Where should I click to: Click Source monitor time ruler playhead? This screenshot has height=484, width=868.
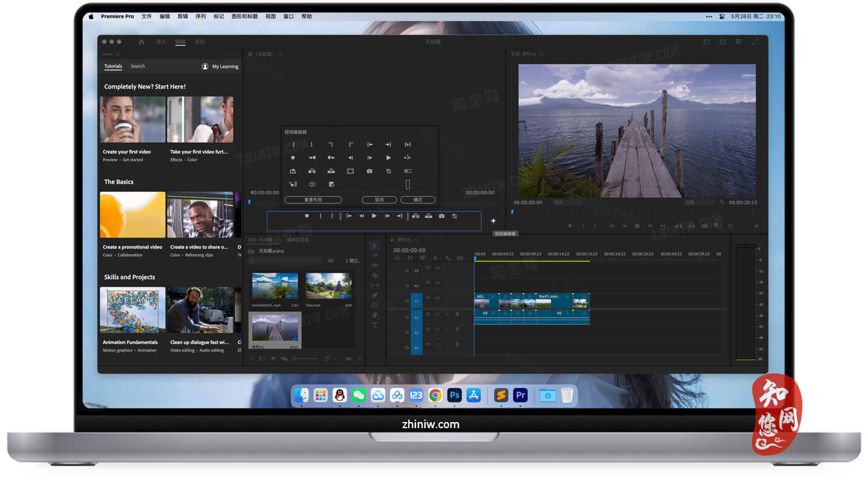[248, 202]
